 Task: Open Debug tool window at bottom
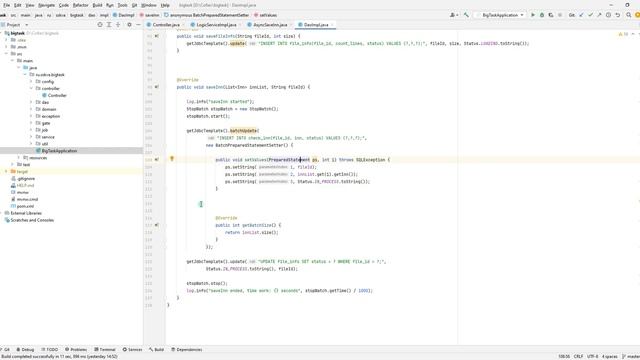click(25, 350)
